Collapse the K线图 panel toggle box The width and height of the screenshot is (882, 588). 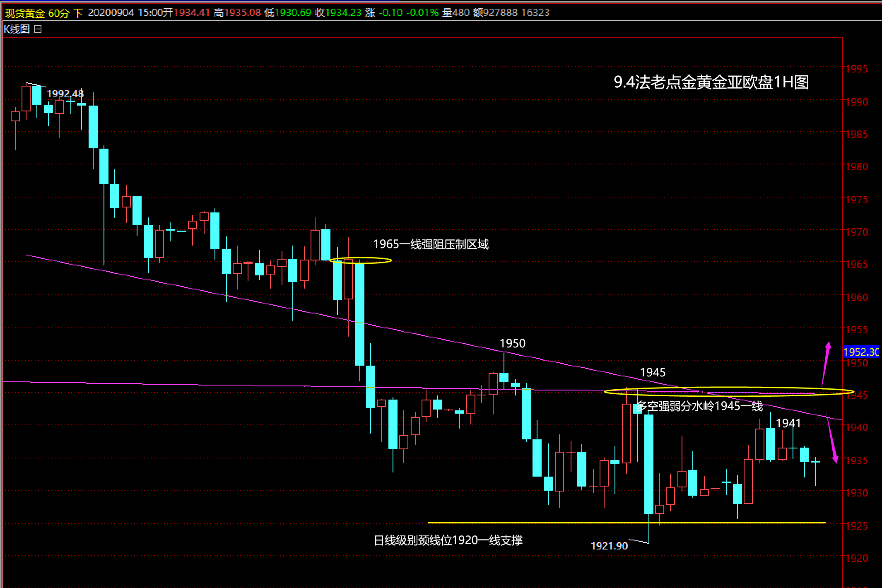pyautogui.click(x=38, y=29)
